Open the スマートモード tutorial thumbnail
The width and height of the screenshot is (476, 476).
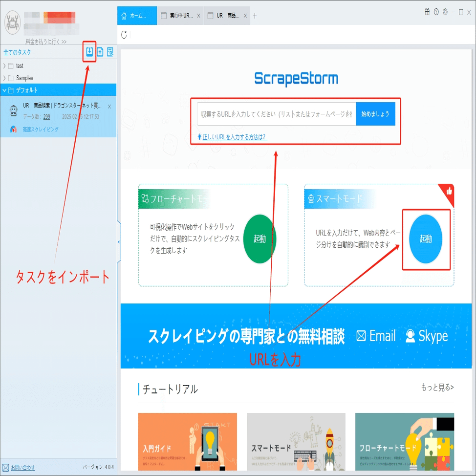[x=296, y=442]
